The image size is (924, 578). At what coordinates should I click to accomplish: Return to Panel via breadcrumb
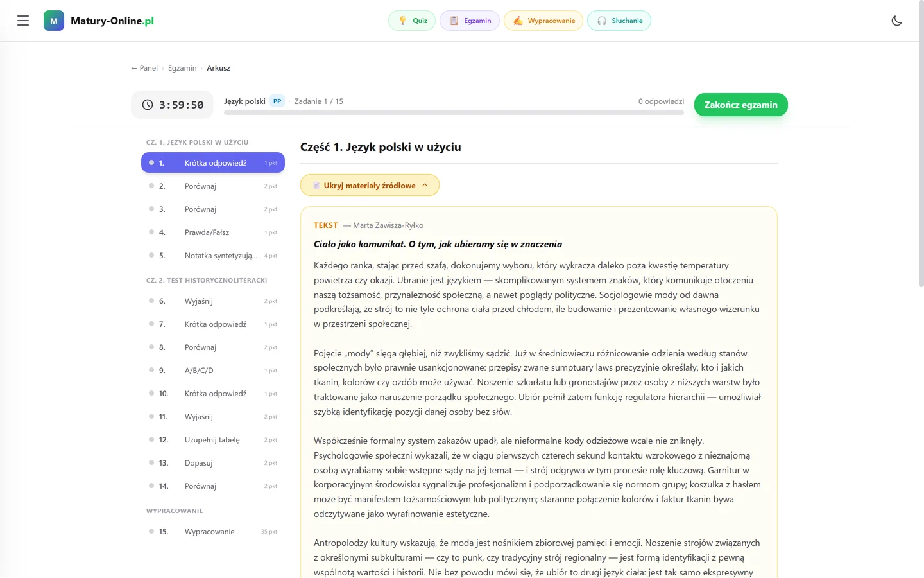pyautogui.click(x=144, y=68)
